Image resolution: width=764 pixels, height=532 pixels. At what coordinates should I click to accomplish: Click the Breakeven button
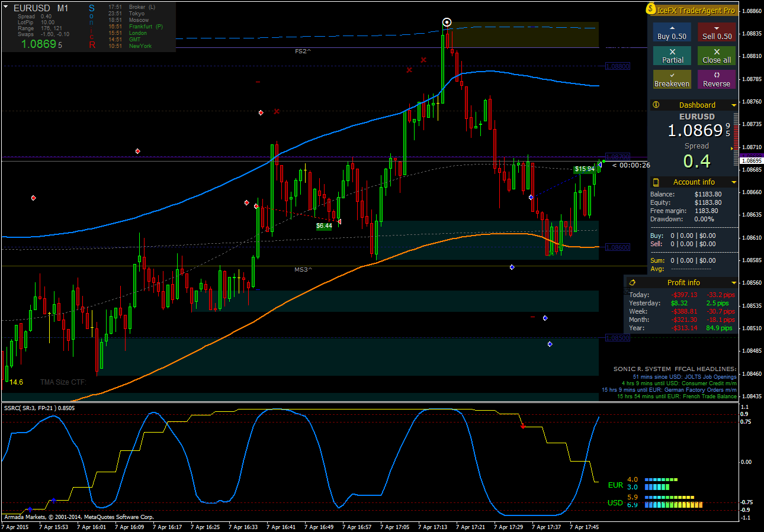click(x=672, y=79)
